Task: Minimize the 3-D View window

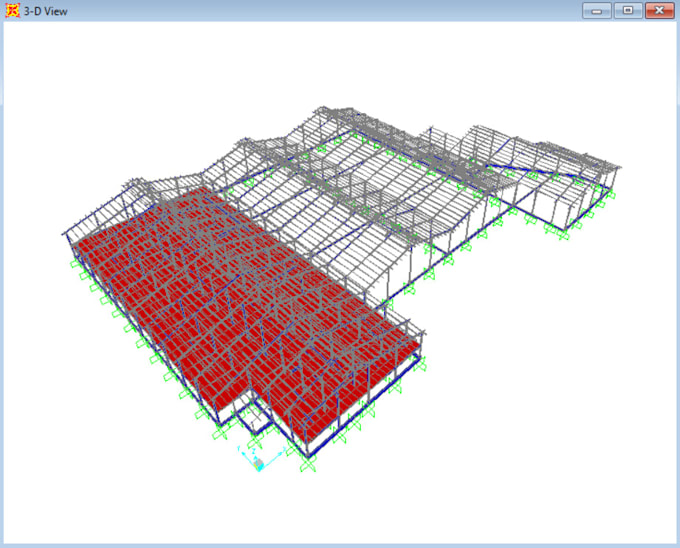Action: (x=597, y=11)
